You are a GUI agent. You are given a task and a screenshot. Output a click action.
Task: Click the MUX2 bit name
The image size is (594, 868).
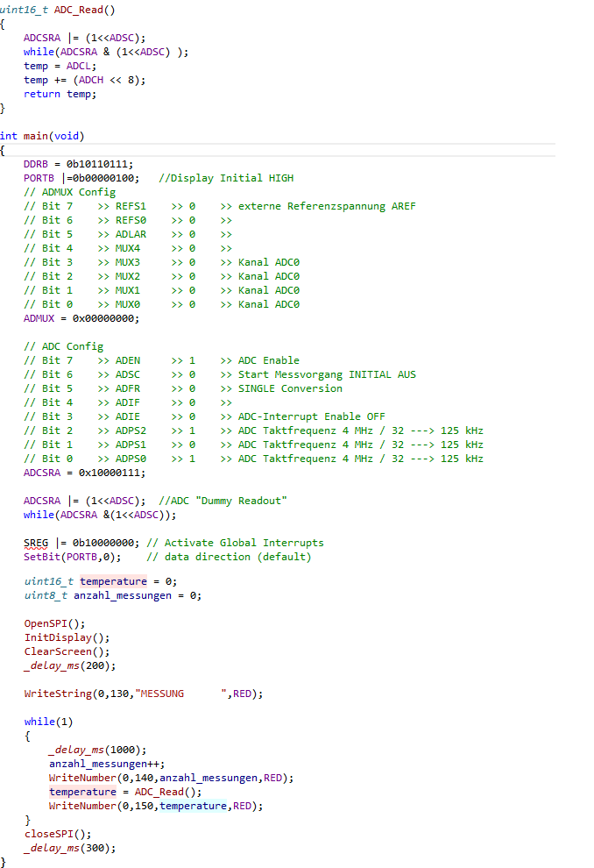[128, 276]
